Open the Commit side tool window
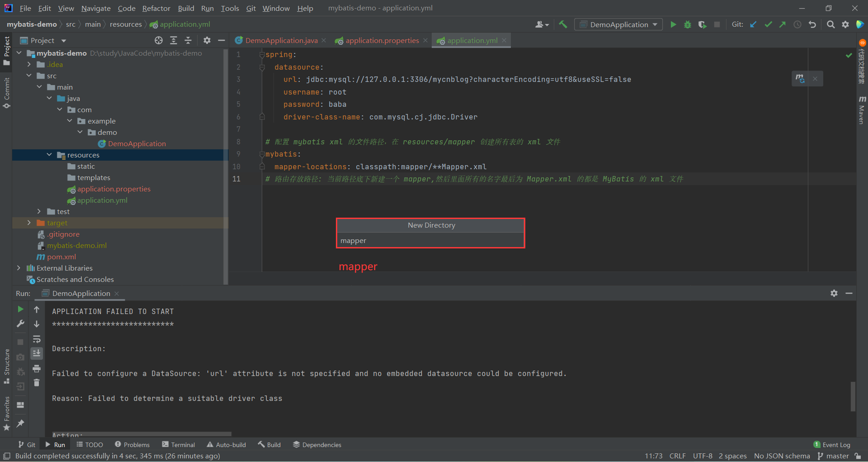The width and height of the screenshot is (868, 462). 6,93
